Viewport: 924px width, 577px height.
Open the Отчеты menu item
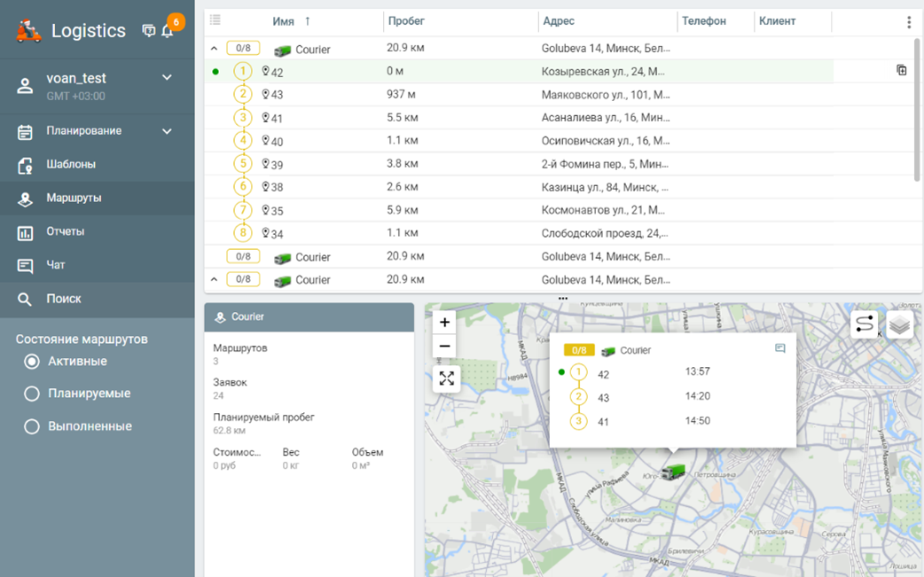point(66,231)
